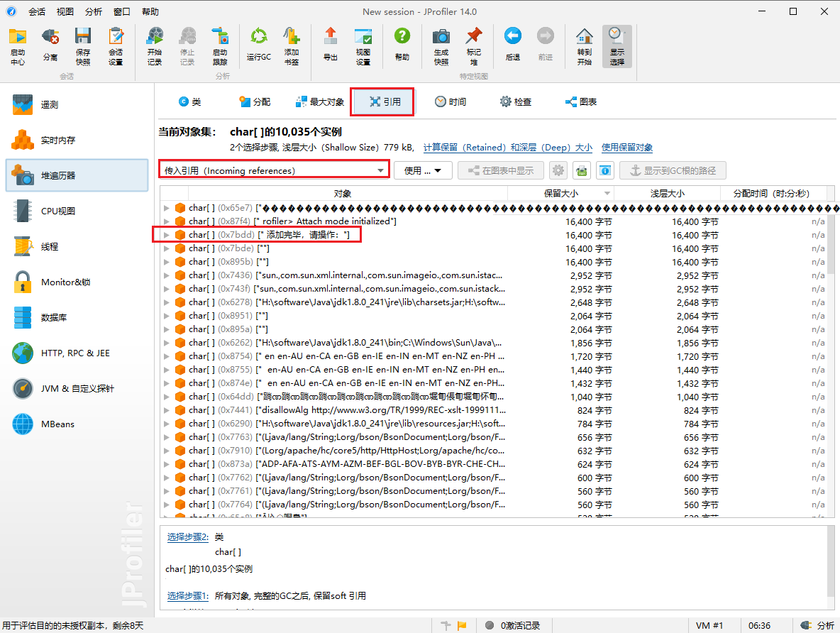Expand the char[] (0x8754) row
The width and height of the screenshot is (840, 633).
[167, 356]
